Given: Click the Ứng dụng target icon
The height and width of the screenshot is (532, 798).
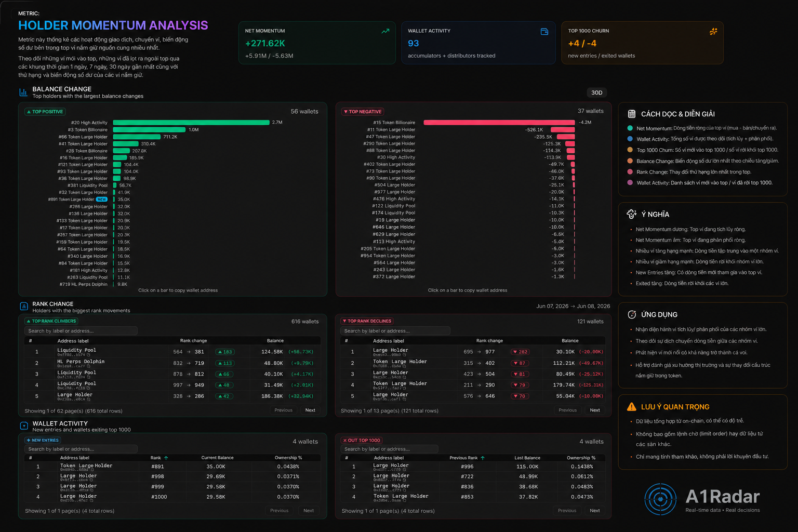Looking at the screenshot, I should click(x=632, y=314).
